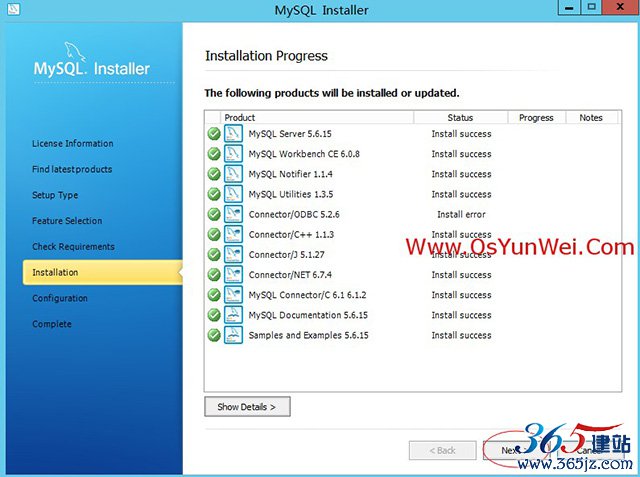
Task: Click the product icon for MySQL Notifier
Action: tap(233, 174)
